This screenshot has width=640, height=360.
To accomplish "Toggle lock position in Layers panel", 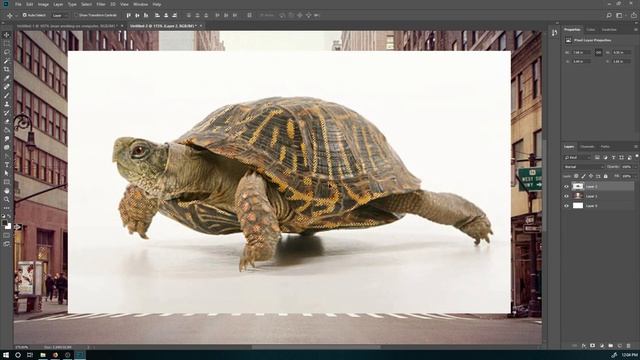I will (x=591, y=176).
